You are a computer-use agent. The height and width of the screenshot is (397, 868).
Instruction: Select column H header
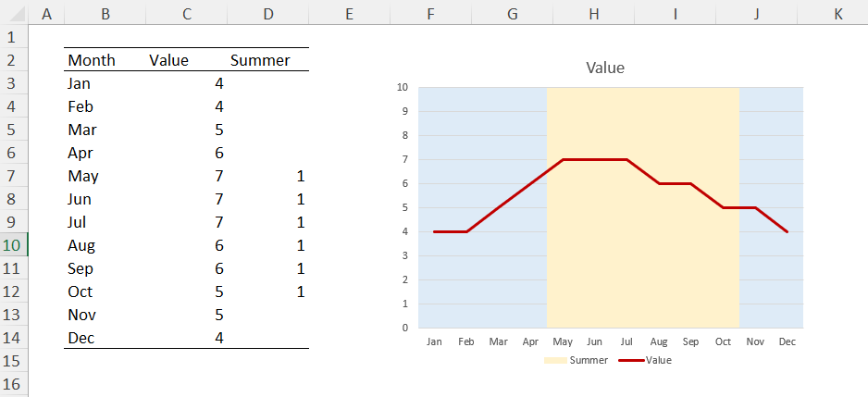[594, 13]
